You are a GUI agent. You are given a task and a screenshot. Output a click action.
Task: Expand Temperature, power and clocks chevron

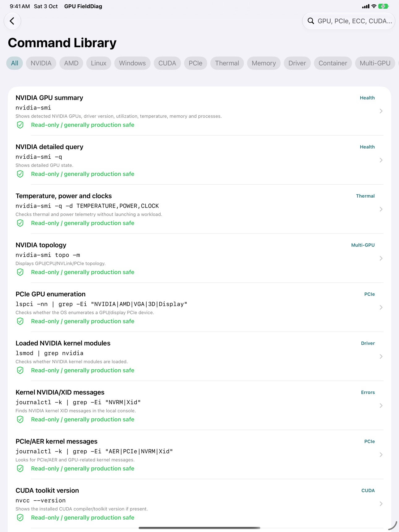pos(381,209)
